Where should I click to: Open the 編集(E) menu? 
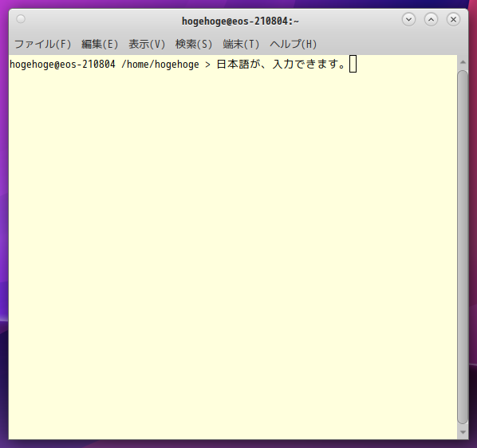coord(100,44)
